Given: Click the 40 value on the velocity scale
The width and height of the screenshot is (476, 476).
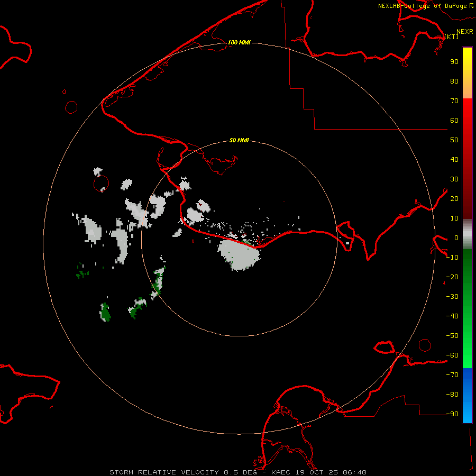Looking at the screenshot, I should point(454,159).
